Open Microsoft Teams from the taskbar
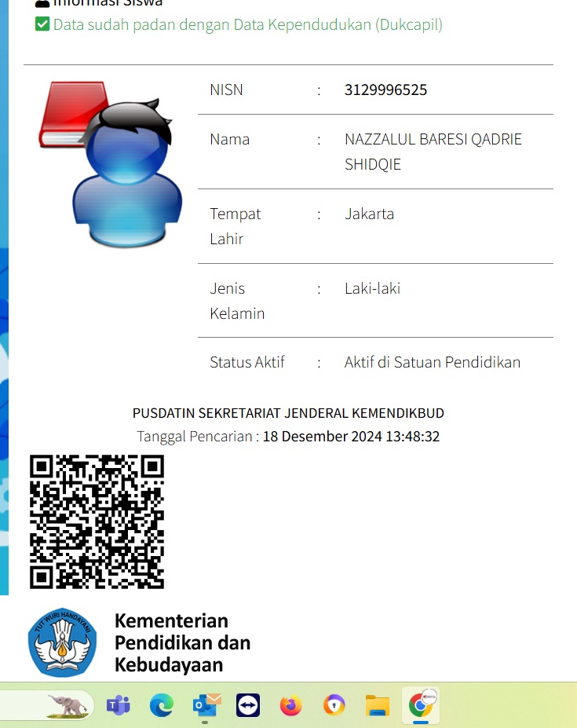Screen dimensions: 577x728 point(118,705)
